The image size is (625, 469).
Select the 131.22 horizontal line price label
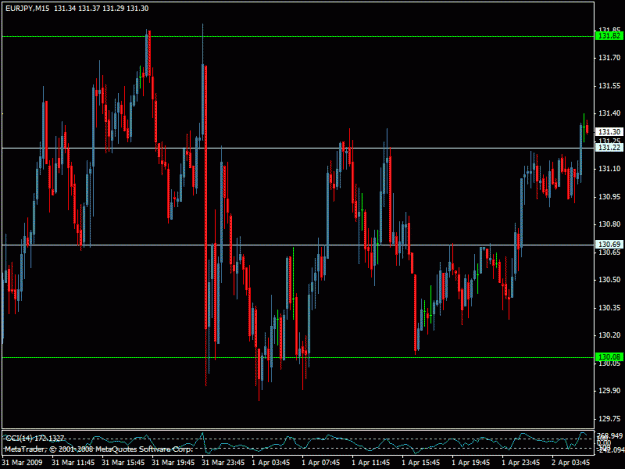[x=609, y=147]
